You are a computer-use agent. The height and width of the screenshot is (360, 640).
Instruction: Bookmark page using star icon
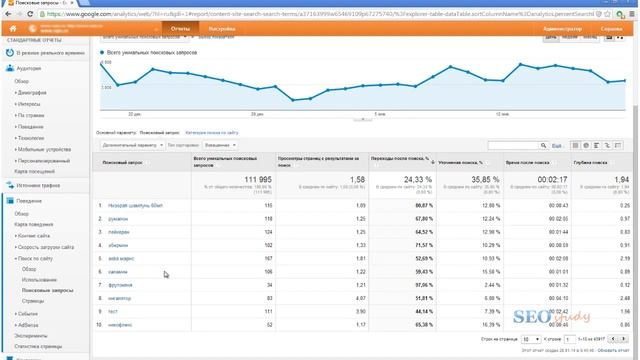point(607,14)
